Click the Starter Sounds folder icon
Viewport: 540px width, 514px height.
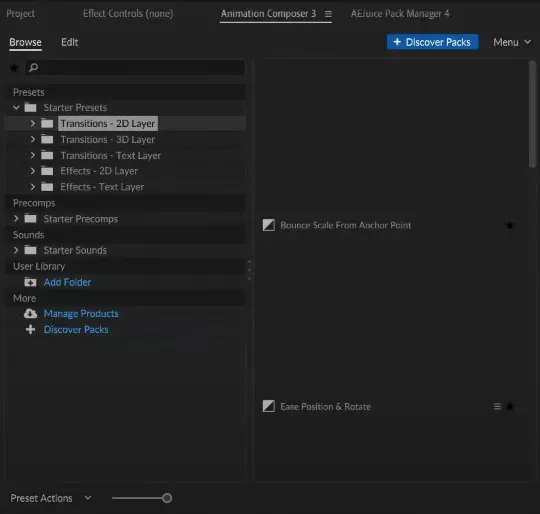coord(30,250)
